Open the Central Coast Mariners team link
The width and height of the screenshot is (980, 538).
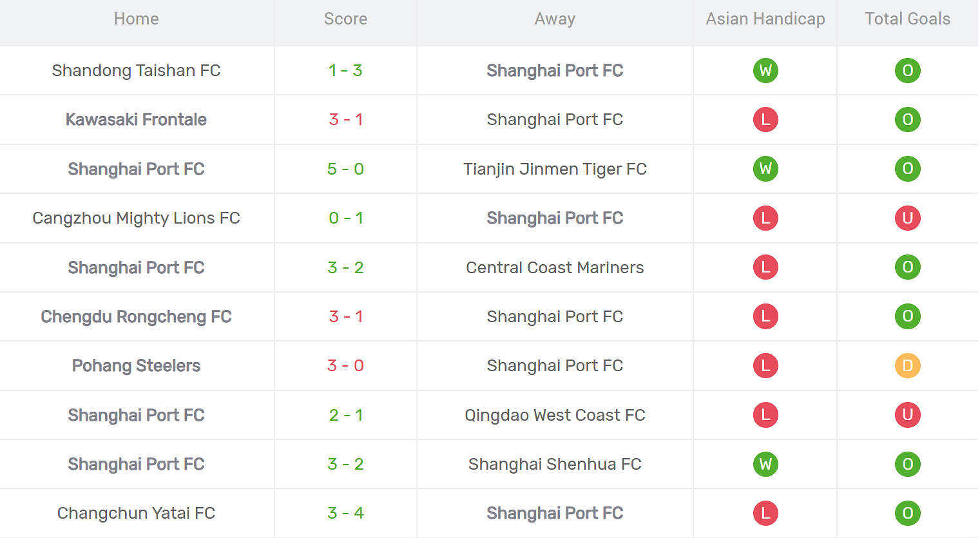point(555,267)
